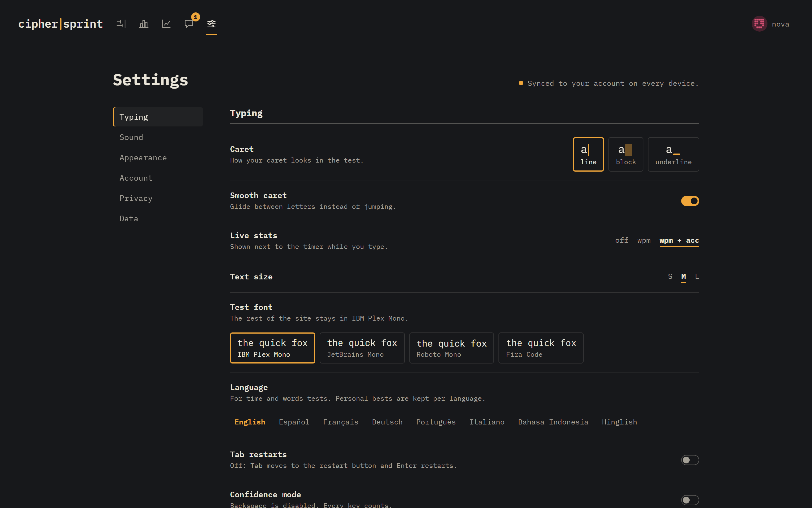Select IBM Plex Mono test font
The width and height of the screenshot is (812, 508).
coord(272,348)
